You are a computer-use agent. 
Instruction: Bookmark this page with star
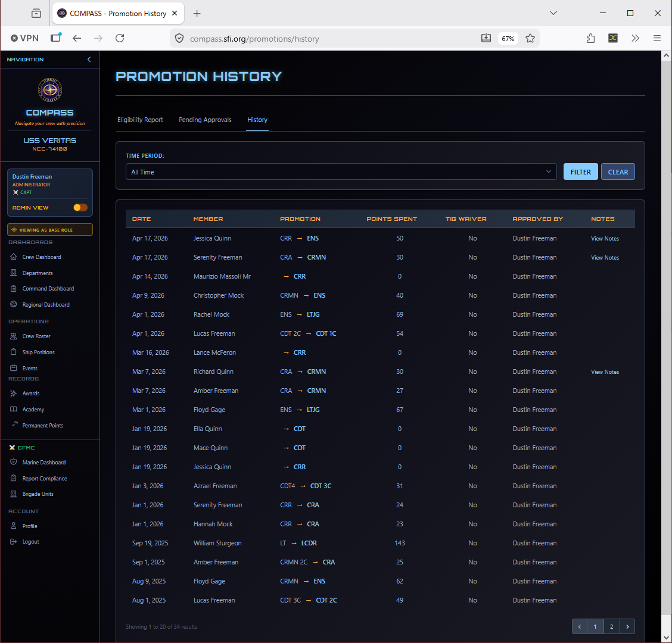click(530, 38)
